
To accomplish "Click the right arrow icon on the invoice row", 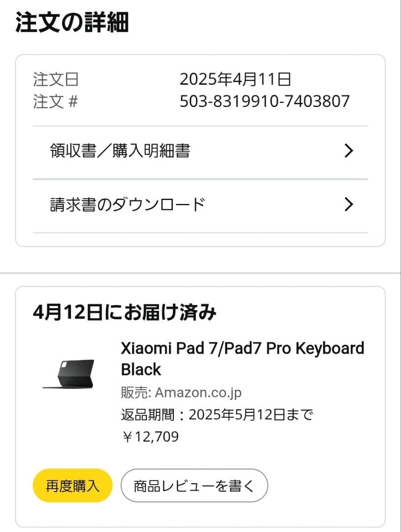I will click(349, 203).
